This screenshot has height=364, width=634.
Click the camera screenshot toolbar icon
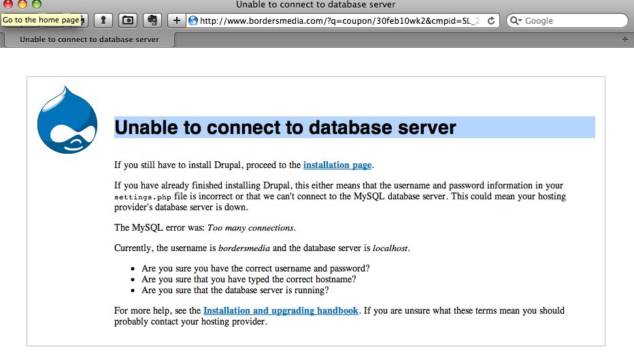128,20
